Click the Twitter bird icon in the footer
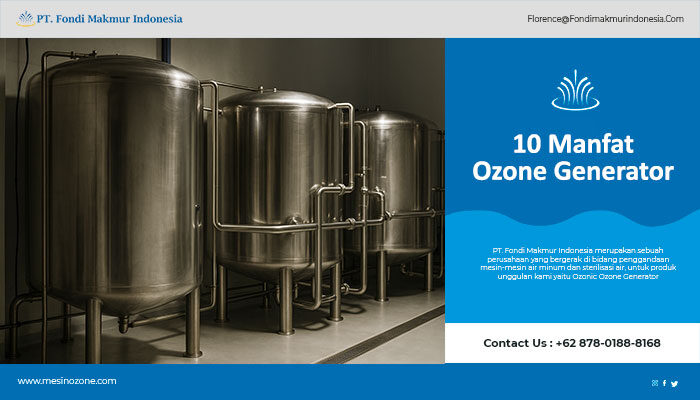 point(674,383)
